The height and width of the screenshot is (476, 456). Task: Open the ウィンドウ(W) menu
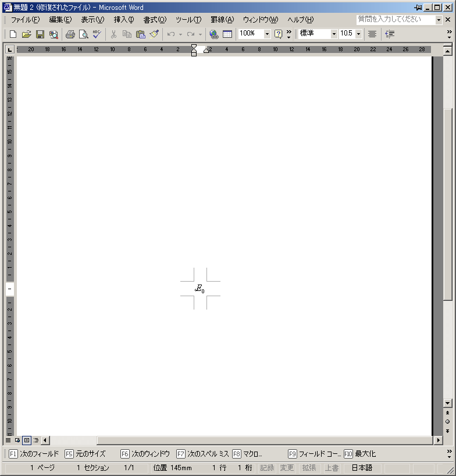(261, 20)
